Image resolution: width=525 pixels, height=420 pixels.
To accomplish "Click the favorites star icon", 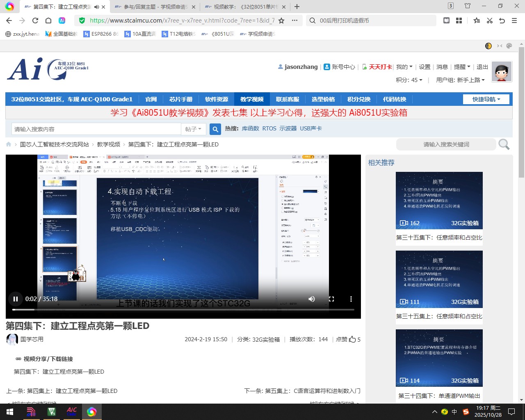I will [477, 20].
